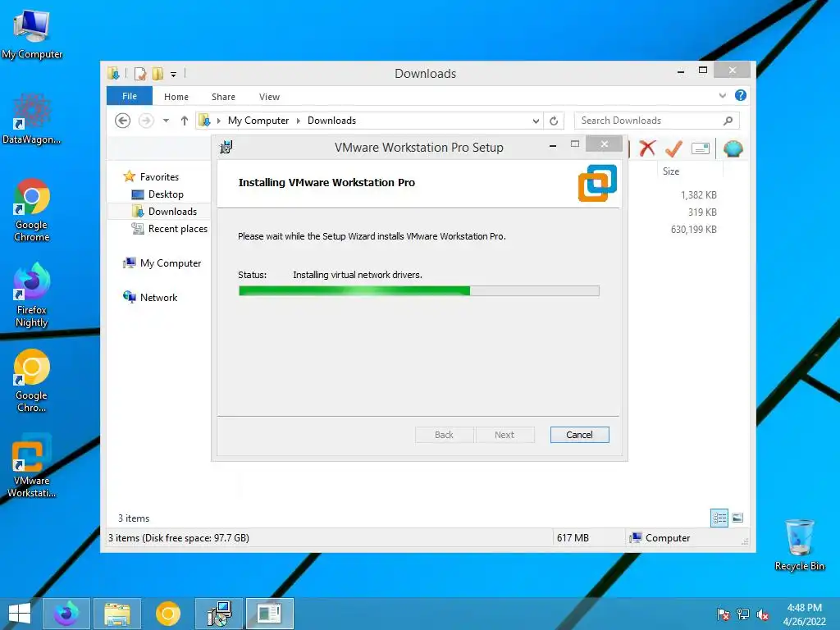Select Favorites in navigation pane

pyautogui.click(x=159, y=177)
